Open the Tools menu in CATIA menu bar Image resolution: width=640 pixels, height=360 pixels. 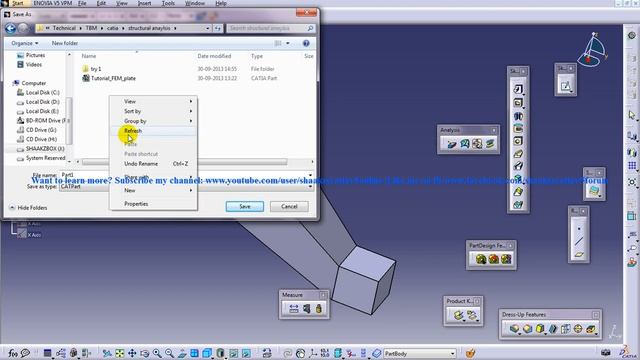[x=168, y=3]
